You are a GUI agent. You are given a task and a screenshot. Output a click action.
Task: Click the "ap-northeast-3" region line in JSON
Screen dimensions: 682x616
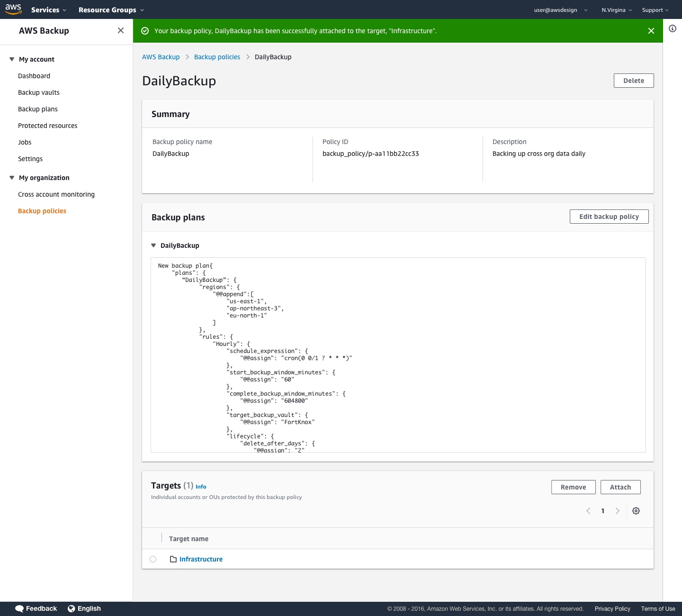coord(255,308)
